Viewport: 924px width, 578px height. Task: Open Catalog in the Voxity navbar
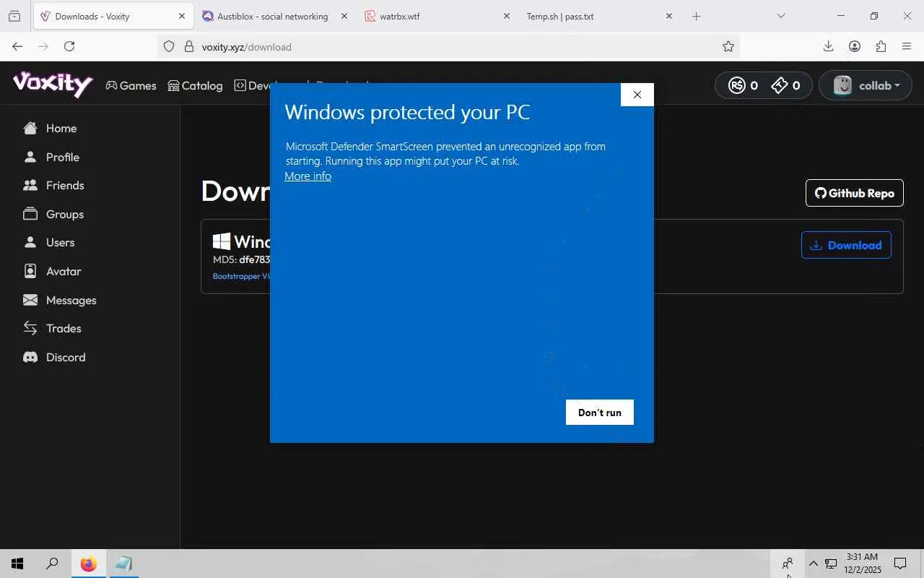click(x=195, y=85)
